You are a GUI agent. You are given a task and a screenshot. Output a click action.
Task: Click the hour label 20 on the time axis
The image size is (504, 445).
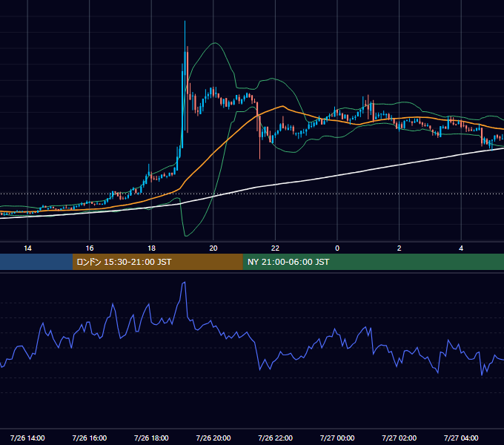tap(213, 248)
